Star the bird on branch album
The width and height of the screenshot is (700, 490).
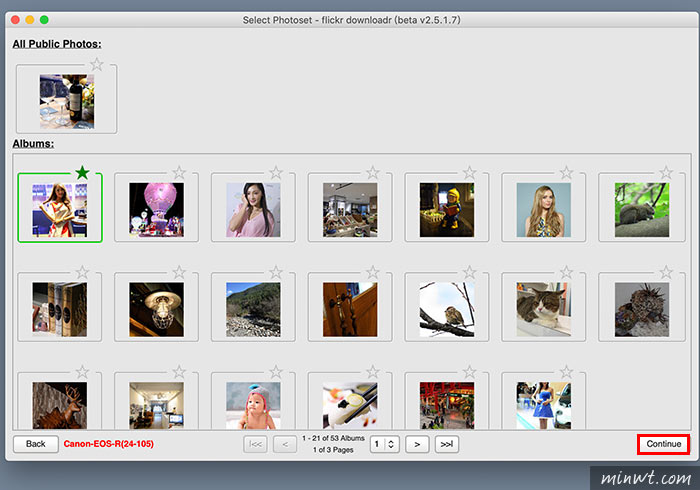click(x=470, y=272)
